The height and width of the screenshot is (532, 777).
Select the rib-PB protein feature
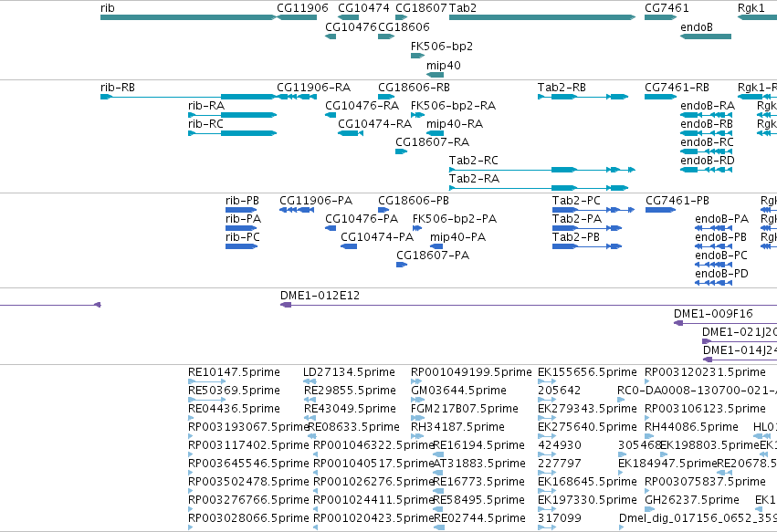[241, 210]
